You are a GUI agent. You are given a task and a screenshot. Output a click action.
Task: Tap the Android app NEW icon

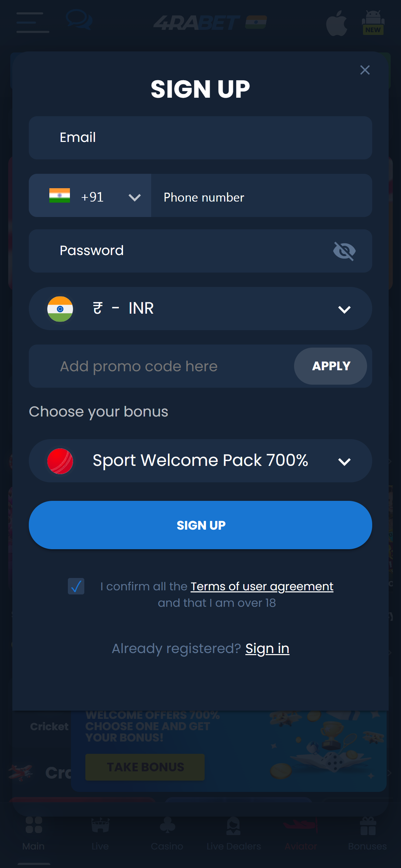click(373, 23)
